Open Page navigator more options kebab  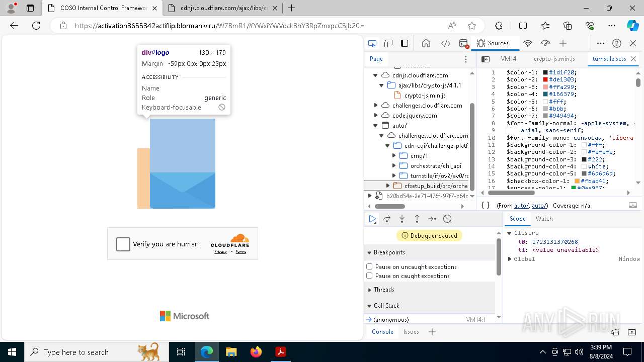coord(466,59)
